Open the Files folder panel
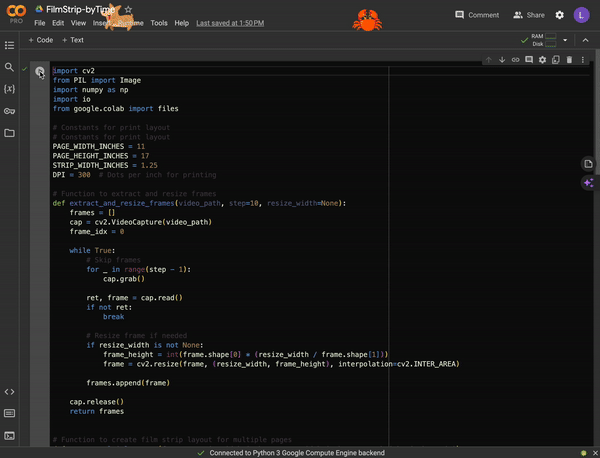 [10, 133]
